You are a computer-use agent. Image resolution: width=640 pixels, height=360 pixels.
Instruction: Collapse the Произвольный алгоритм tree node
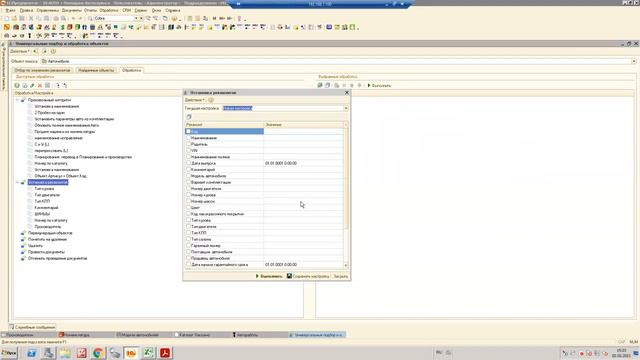[18, 100]
